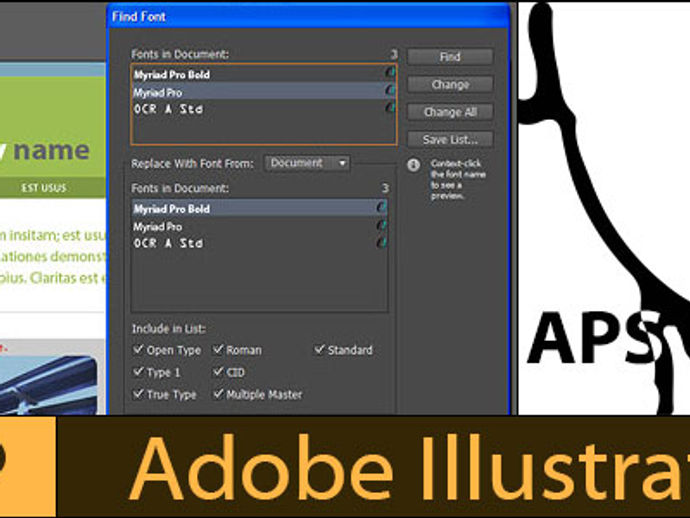The image size is (690, 518).
Task: Click the Find button
Action: 450,57
